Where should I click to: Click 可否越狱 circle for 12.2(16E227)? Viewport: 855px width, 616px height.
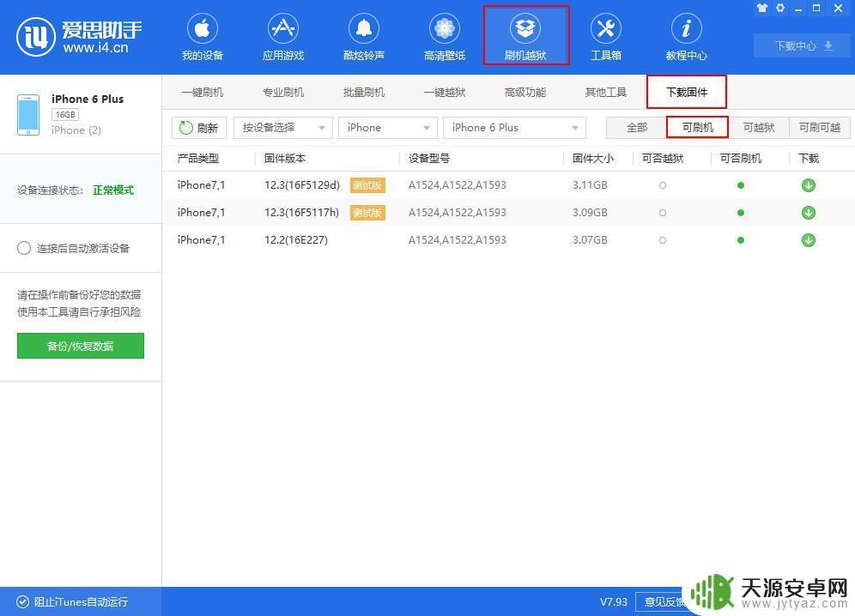coord(663,240)
